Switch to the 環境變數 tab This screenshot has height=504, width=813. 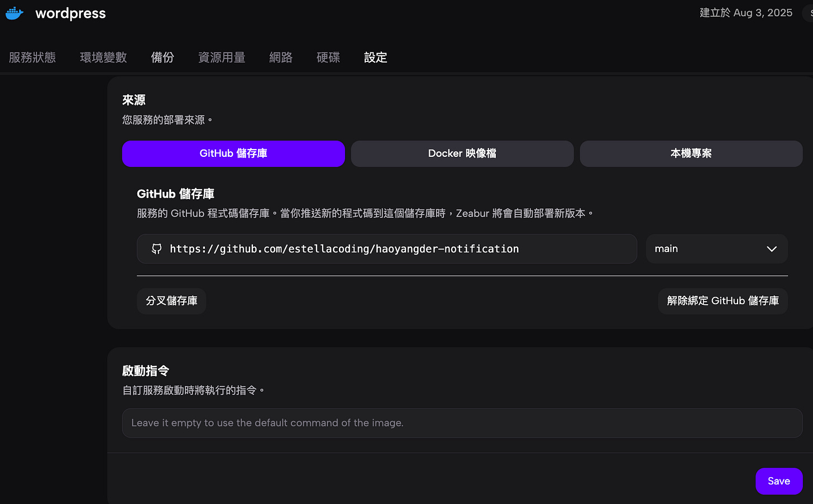pos(103,57)
